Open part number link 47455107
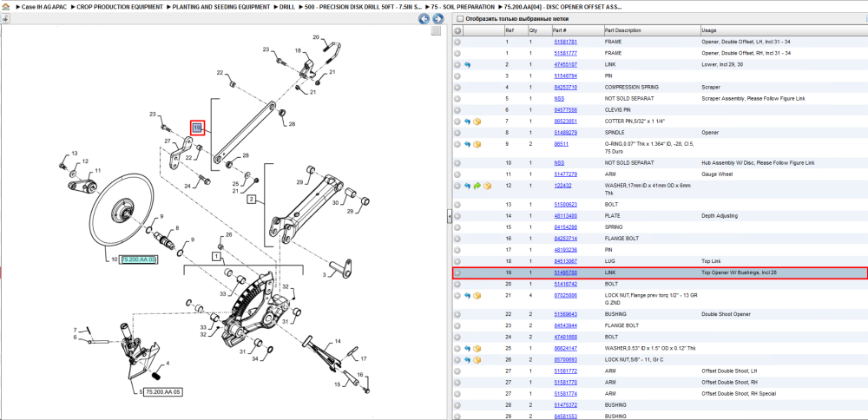 click(x=565, y=65)
